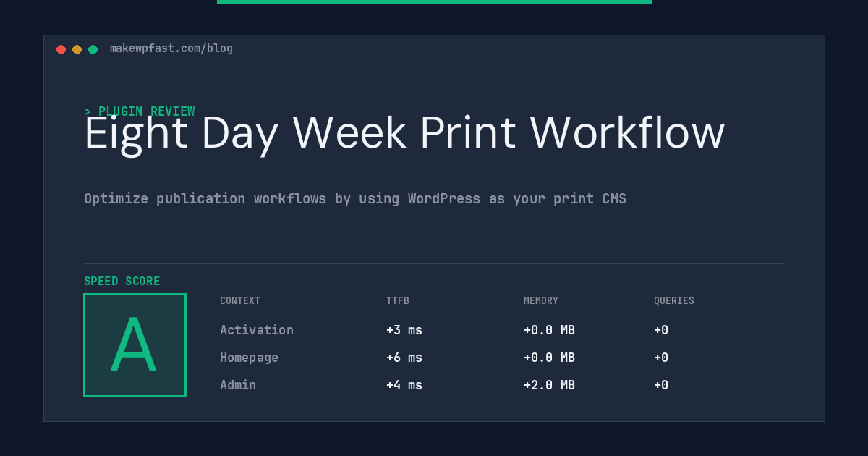Click the Admin queries value '+0'
This screenshot has width=868, height=456.
tap(661, 385)
